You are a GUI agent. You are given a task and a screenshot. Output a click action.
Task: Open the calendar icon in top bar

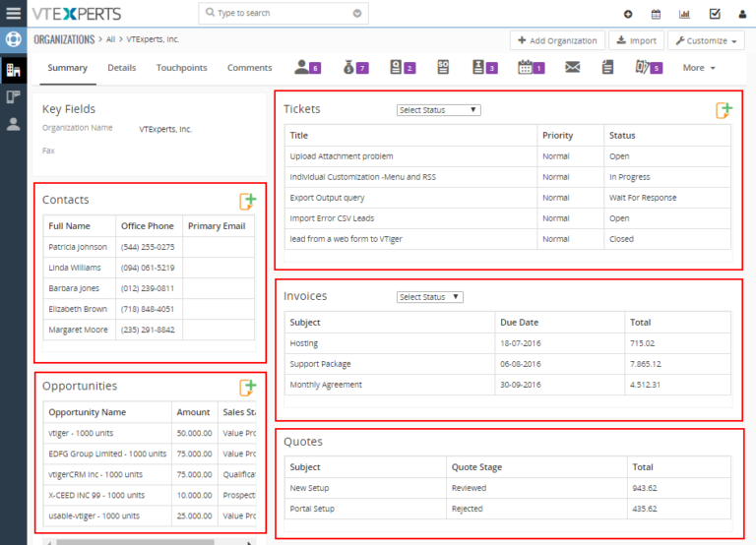[x=656, y=14]
